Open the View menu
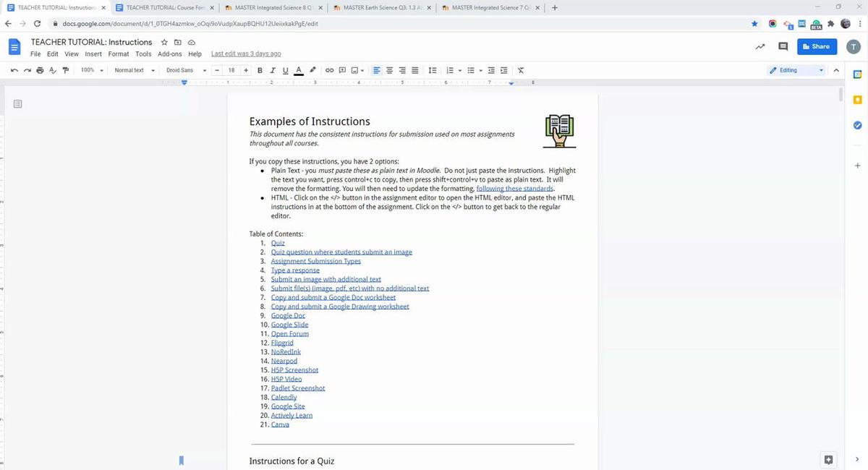The width and height of the screenshot is (868, 470). (x=72, y=54)
